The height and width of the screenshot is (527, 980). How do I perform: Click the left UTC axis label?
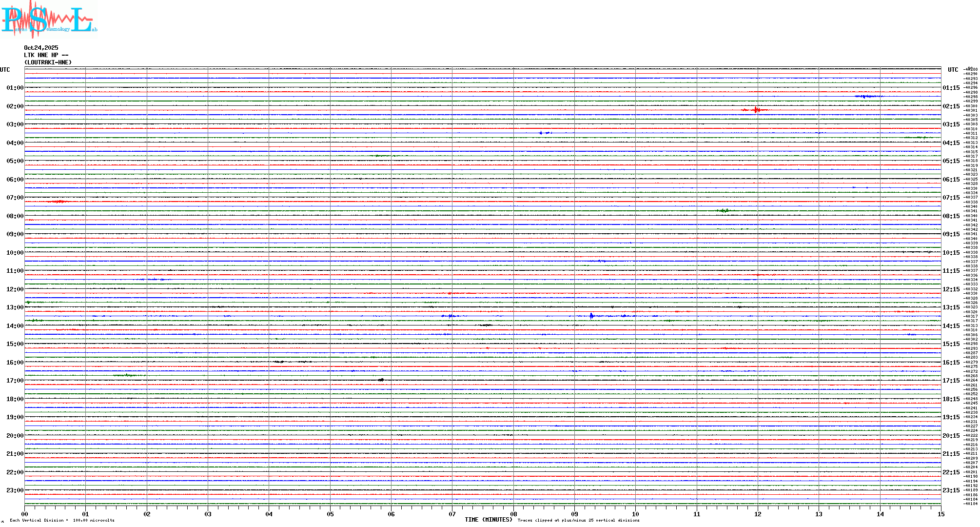[5, 70]
